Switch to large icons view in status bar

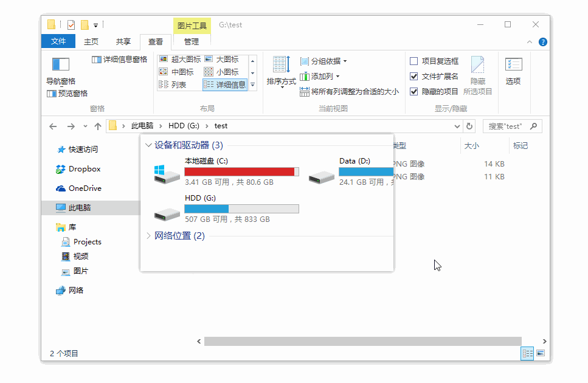tap(541, 353)
